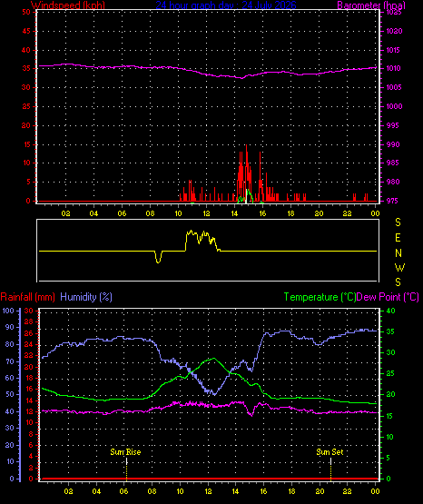Click the '5' temperature axis value
This screenshot has height=504, width=423.
(389, 458)
